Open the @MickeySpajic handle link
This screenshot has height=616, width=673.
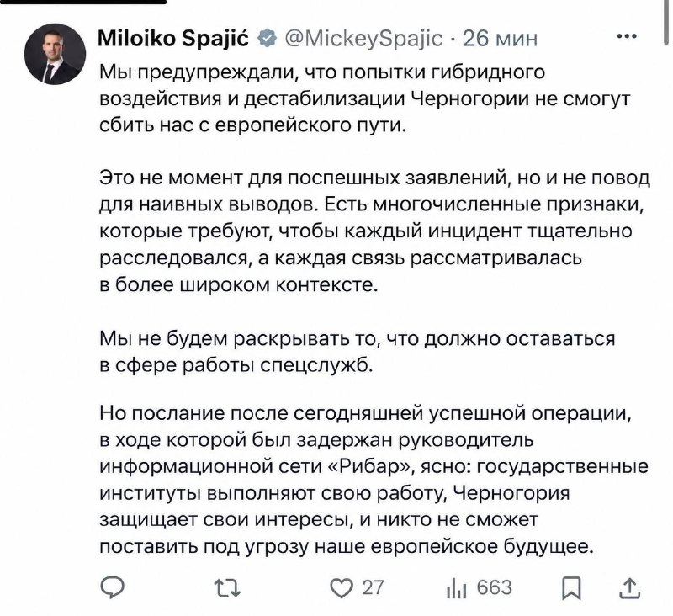point(363,39)
